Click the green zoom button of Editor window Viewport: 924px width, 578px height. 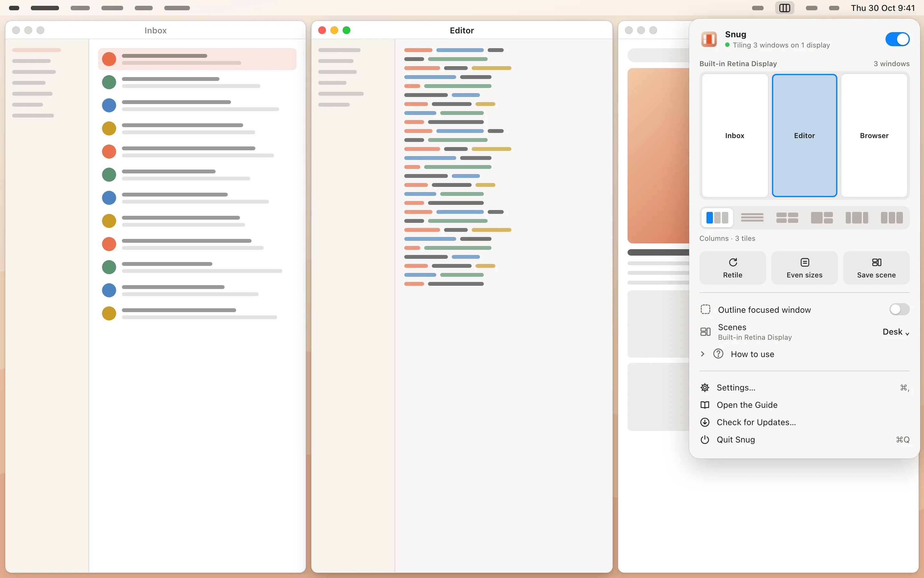[x=346, y=30]
